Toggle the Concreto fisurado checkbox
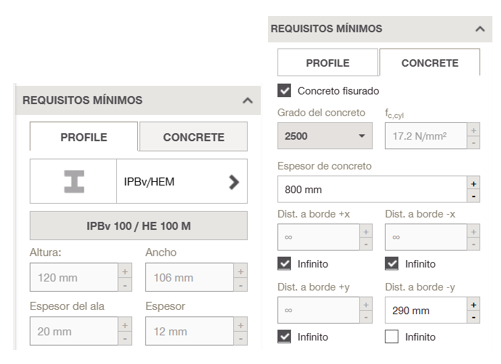 point(284,90)
